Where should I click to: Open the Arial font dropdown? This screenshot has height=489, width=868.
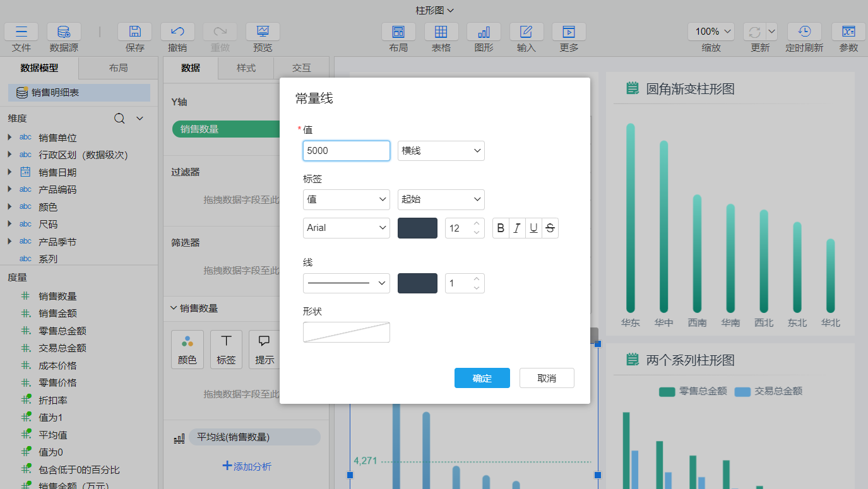(x=346, y=228)
